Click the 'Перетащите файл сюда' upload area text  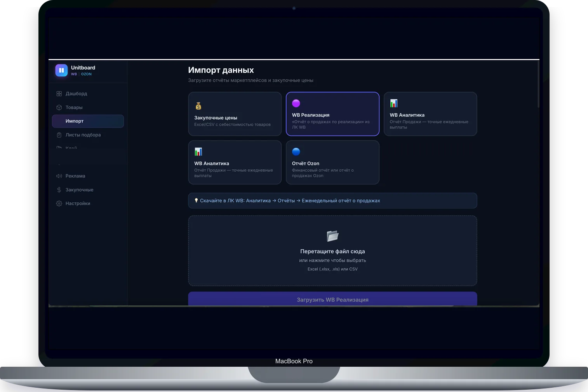point(332,251)
